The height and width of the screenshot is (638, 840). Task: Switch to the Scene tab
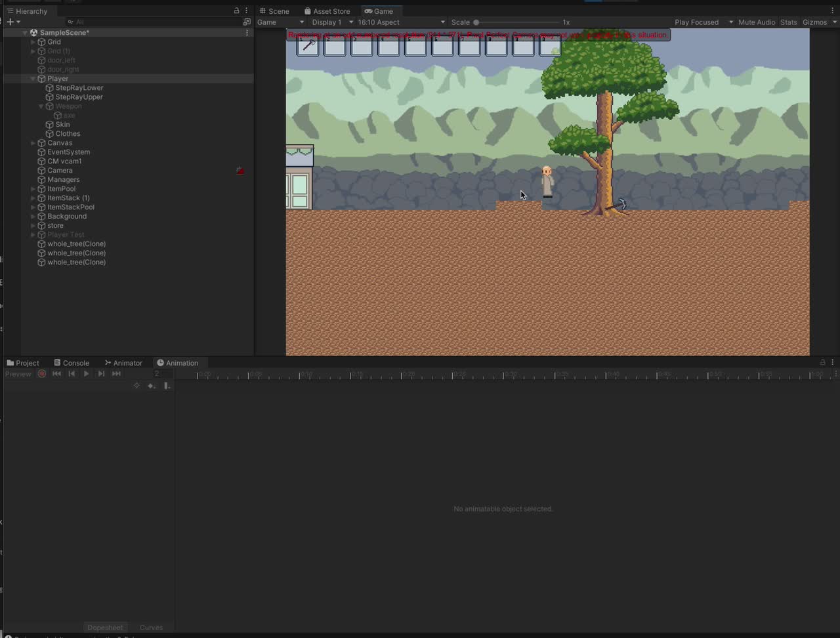274,11
